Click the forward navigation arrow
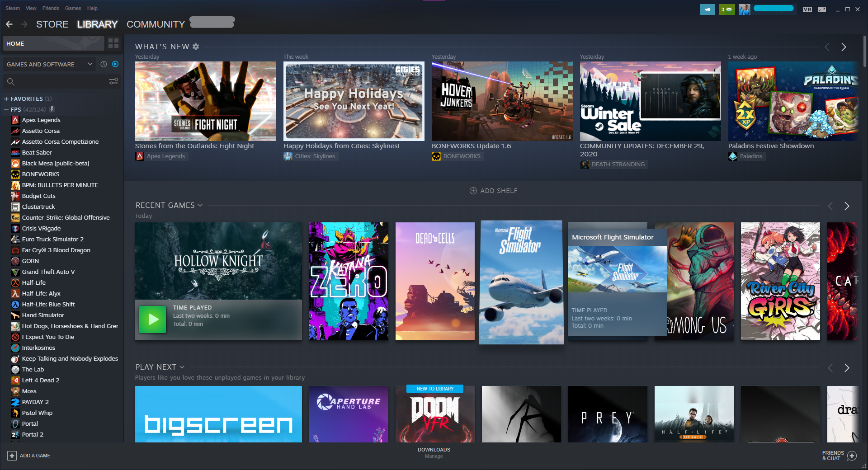The height and width of the screenshot is (470, 868). (24, 24)
